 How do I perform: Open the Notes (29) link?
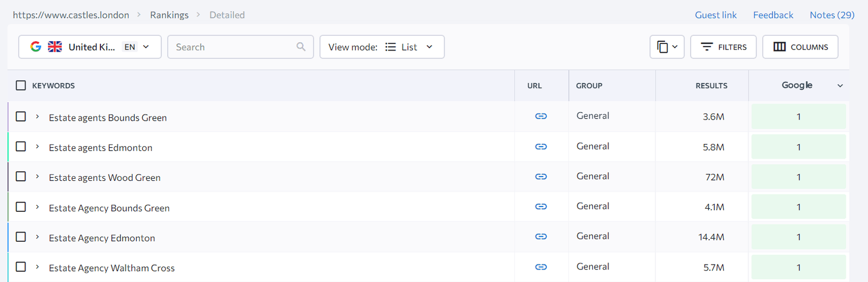(x=832, y=15)
